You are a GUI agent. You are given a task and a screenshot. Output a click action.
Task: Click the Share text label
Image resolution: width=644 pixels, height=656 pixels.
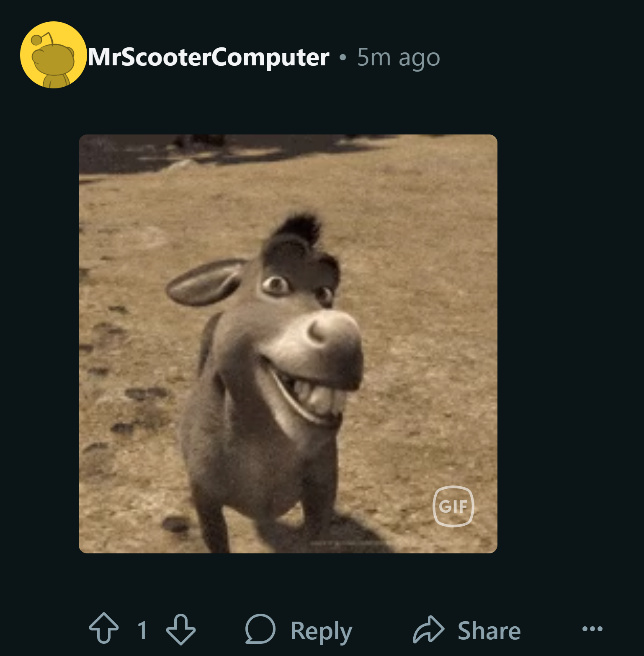click(489, 630)
